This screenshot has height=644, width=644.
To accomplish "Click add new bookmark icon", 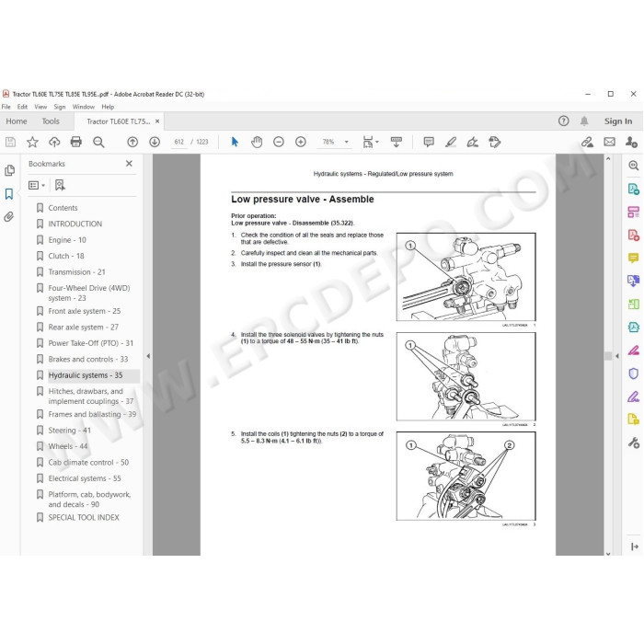I will pos(60,185).
